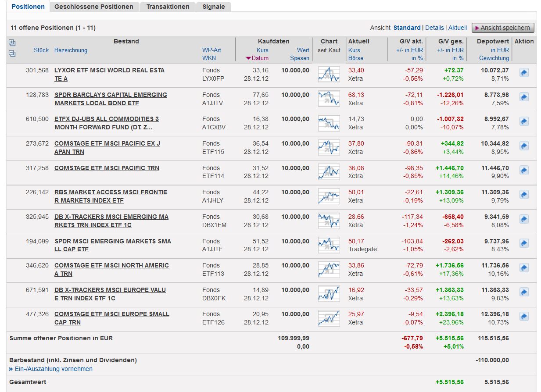Sort by Datum column
The height and width of the screenshot is (392, 541).
pyautogui.click(x=260, y=58)
